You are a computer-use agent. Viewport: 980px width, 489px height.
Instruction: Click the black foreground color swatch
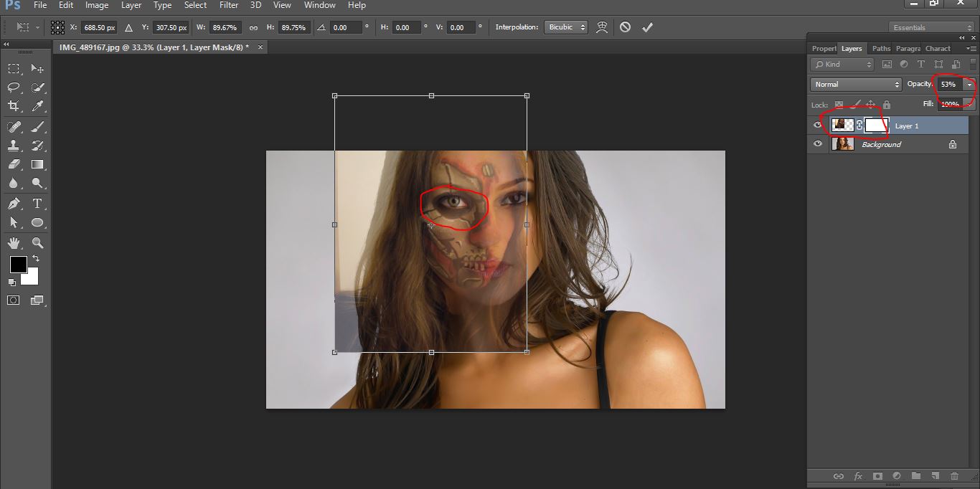[18, 265]
